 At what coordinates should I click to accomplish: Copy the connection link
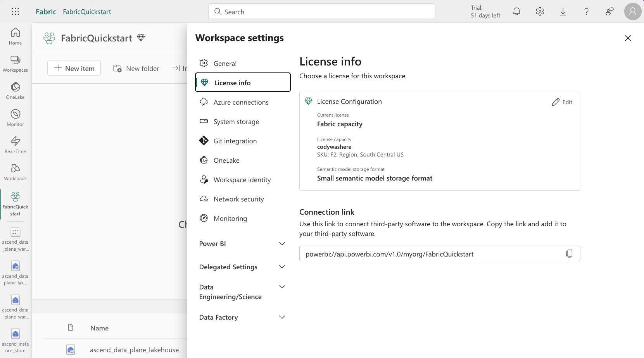pos(569,253)
